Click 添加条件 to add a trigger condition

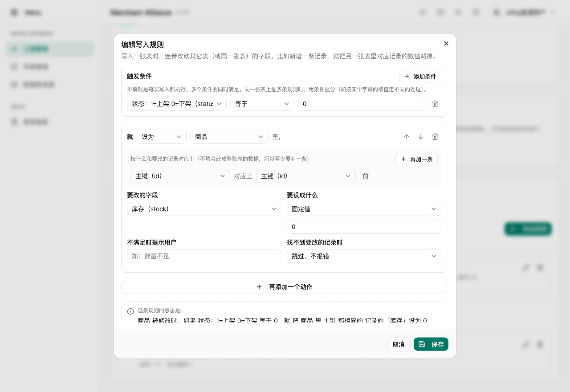[x=420, y=76]
